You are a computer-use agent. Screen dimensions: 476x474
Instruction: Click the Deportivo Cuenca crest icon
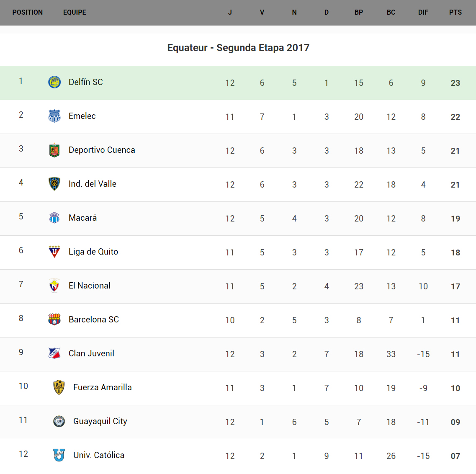pos(54,150)
